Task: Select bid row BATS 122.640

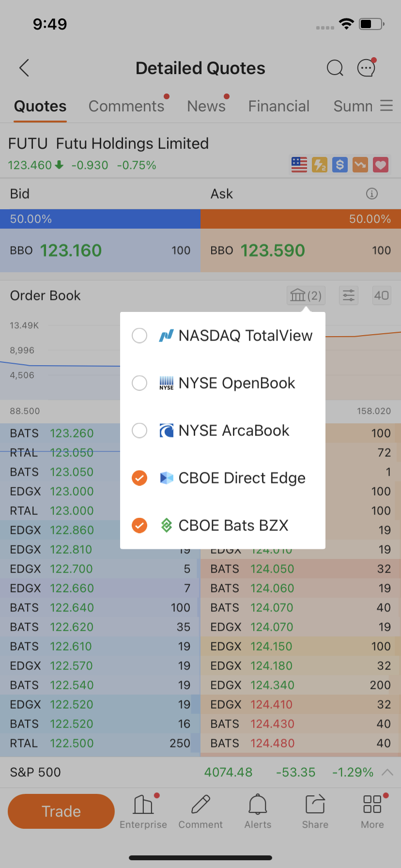Action: pos(100,607)
